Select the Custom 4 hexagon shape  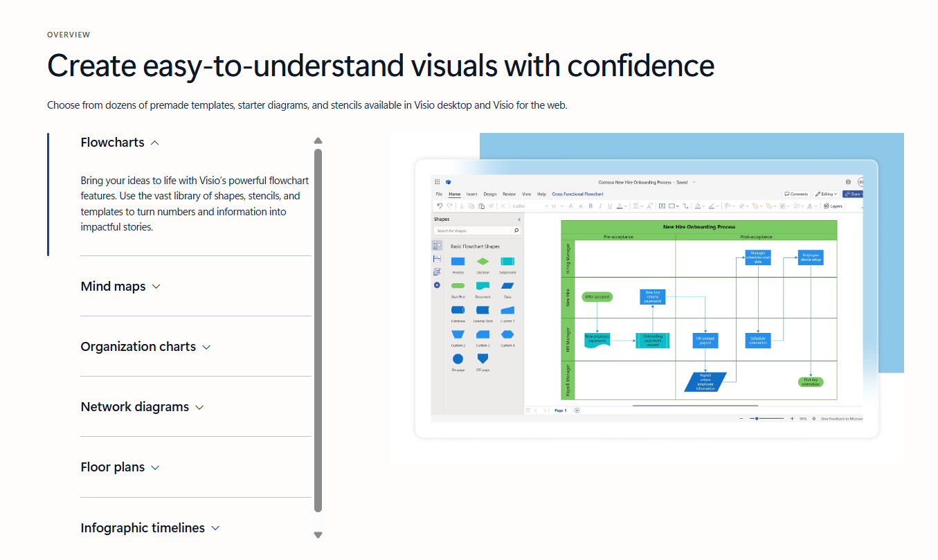pos(507,334)
